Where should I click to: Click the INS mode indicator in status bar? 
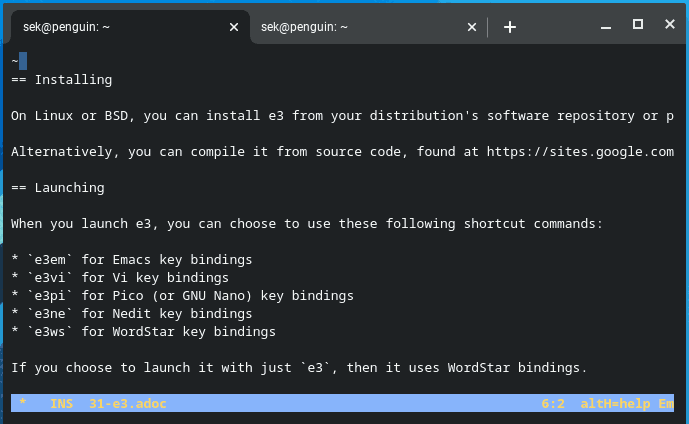pos(62,404)
